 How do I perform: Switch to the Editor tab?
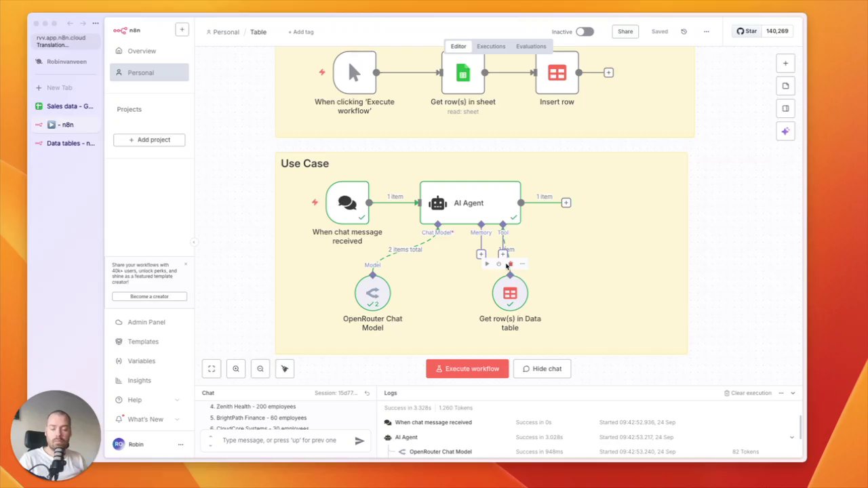coord(458,47)
